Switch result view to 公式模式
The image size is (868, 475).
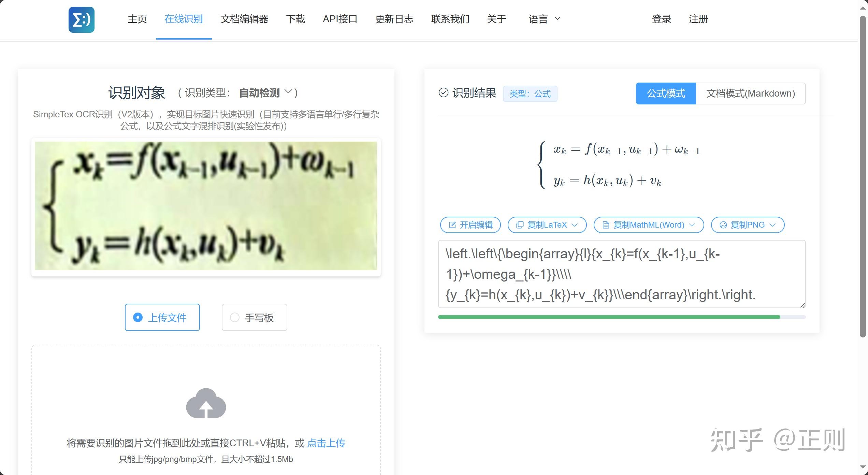tap(665, 93)
